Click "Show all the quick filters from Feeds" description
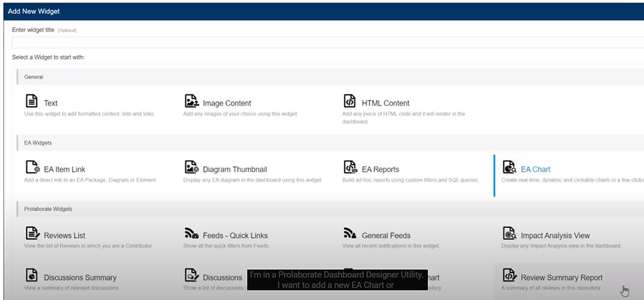 226,246
